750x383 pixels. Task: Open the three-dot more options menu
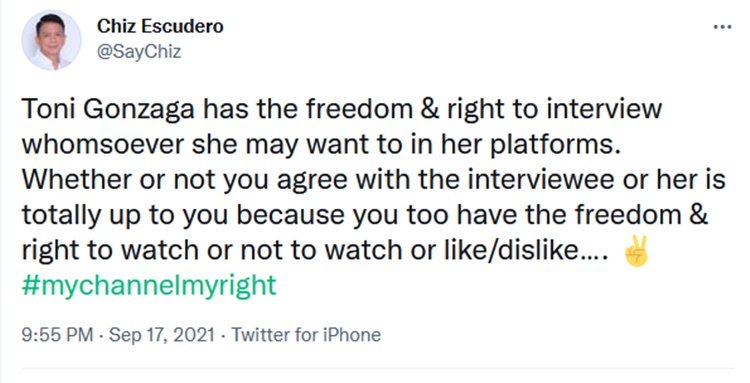pyautogui.click(x=722, y=27)
